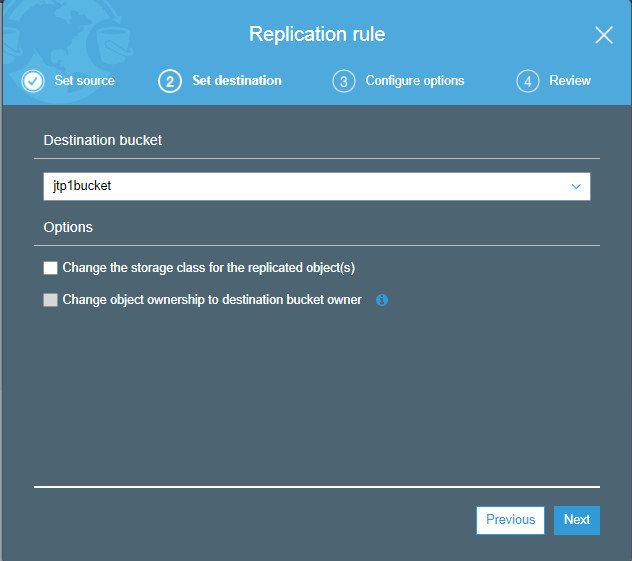Viewport: 632px width, 561px height.
Task: Toggle change object ownership checkbox
Action: pyautogui.click(x=50, y=300)
